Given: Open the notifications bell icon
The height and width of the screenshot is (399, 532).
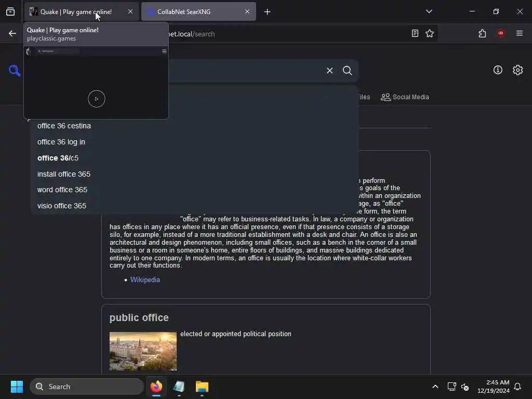Looking at the screenshot, I should click(517, 387).
